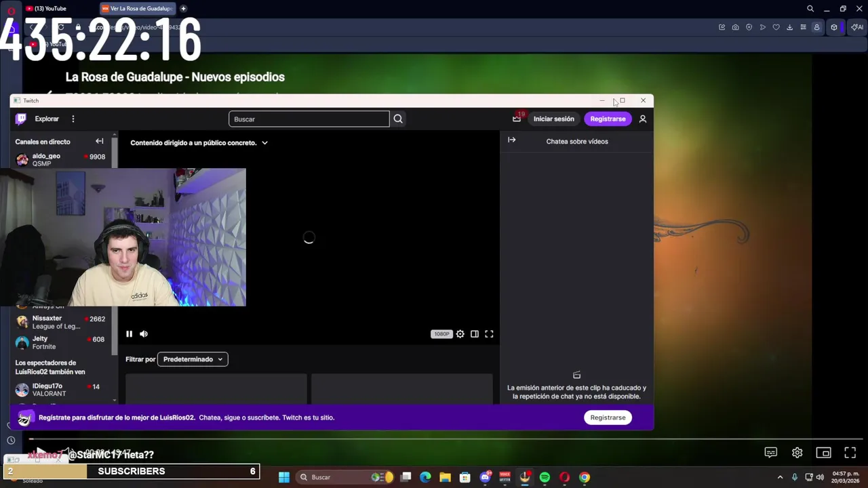
Task: Enter fullscreen on the Twitch player
Action: coord(489,333)
